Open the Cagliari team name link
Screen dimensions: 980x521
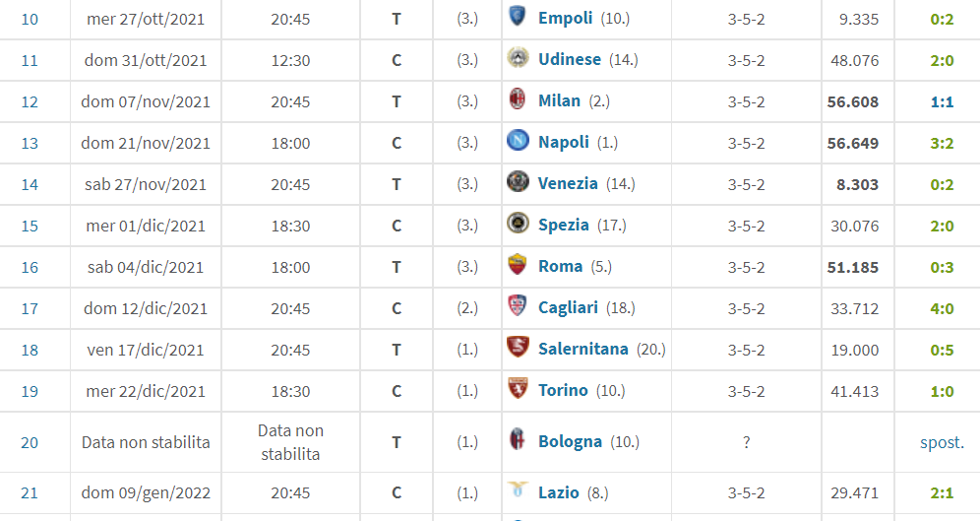point(568,307)
